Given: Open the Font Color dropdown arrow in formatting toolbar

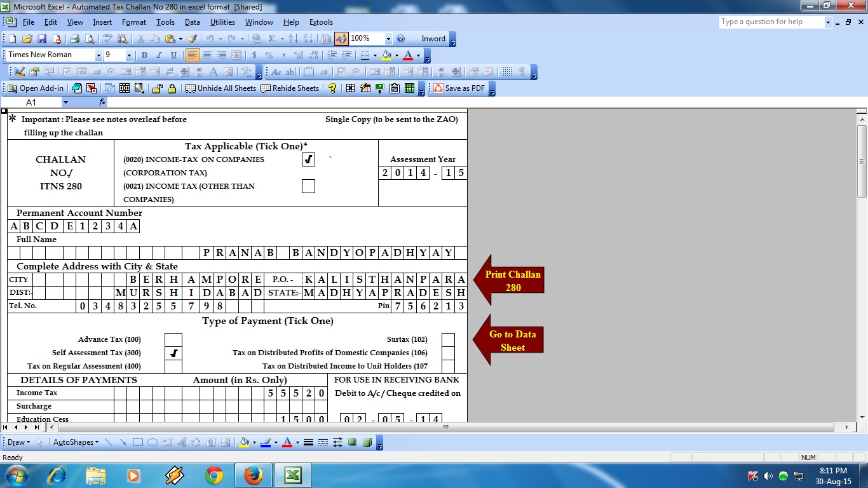Looking at the screenshot, I should point(418,55).
